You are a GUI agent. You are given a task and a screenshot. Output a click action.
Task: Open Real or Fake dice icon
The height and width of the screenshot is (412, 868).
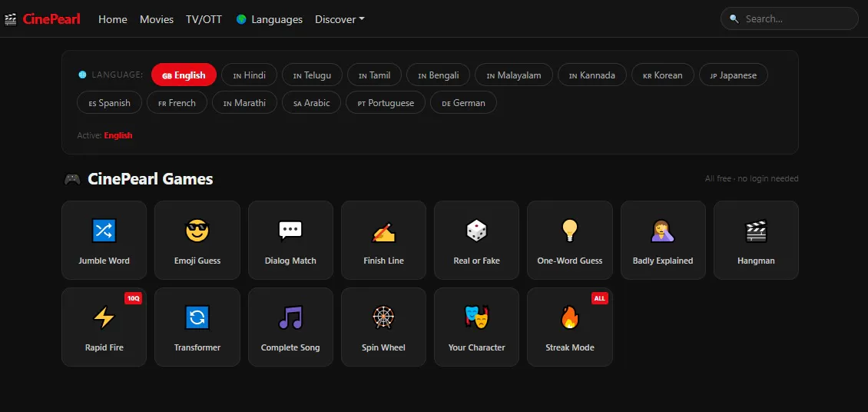[x=476, y=231]
